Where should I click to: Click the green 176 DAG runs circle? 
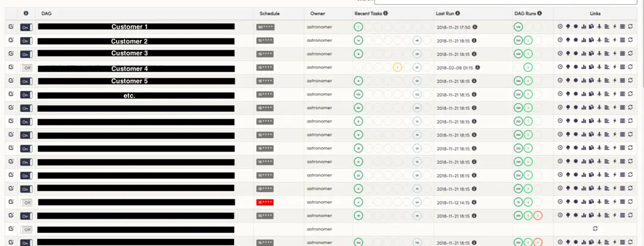coord(518,26)
